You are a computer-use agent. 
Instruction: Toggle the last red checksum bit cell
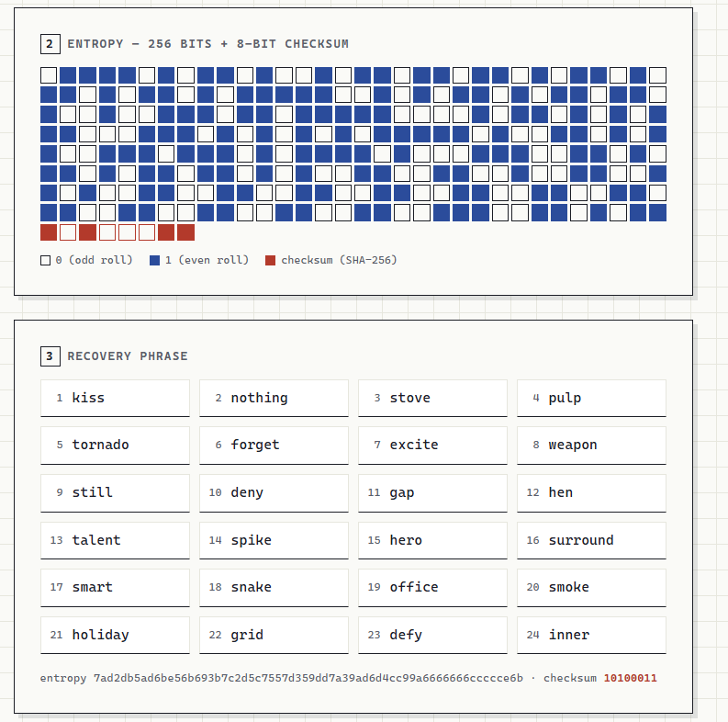point(186,232)
